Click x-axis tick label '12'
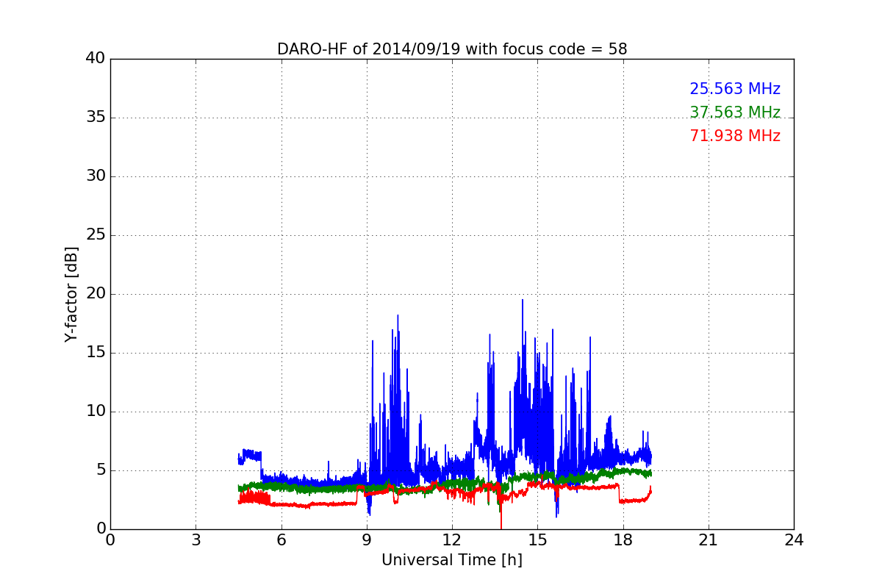Screen dimensions: 882x588 pos(452,540)
